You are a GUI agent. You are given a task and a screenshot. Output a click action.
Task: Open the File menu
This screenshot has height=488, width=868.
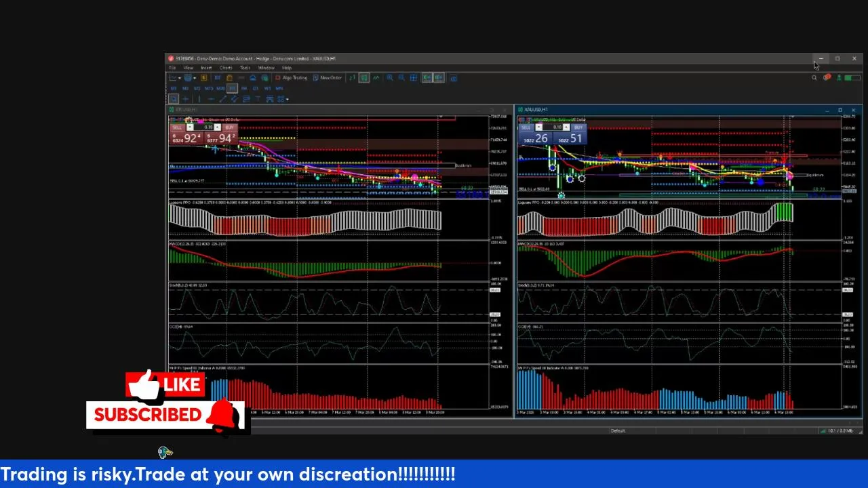[x=172, y=68]
